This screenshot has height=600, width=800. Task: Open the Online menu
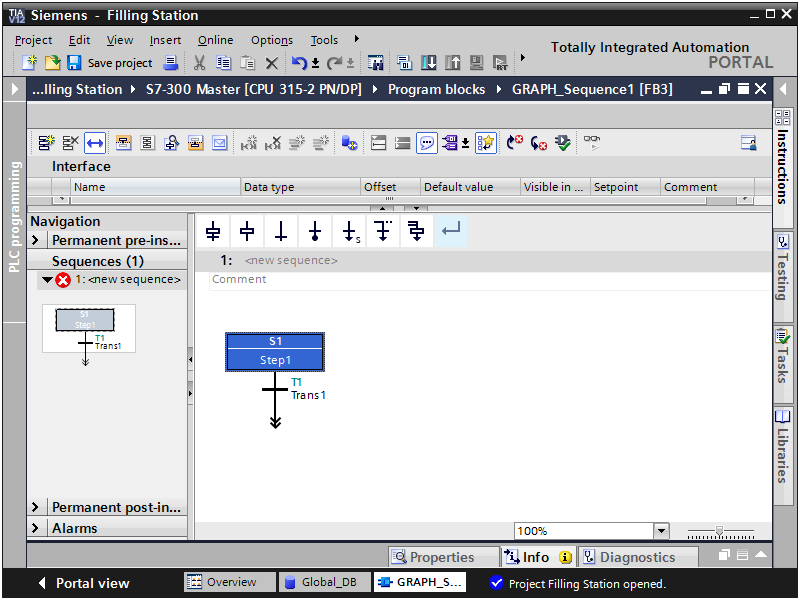tap(215, 40)
